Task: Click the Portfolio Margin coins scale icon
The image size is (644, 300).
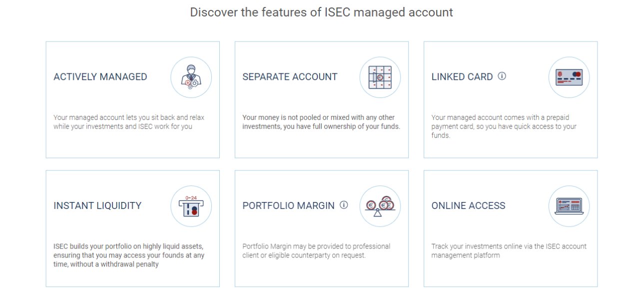Action: click(380, 206)
